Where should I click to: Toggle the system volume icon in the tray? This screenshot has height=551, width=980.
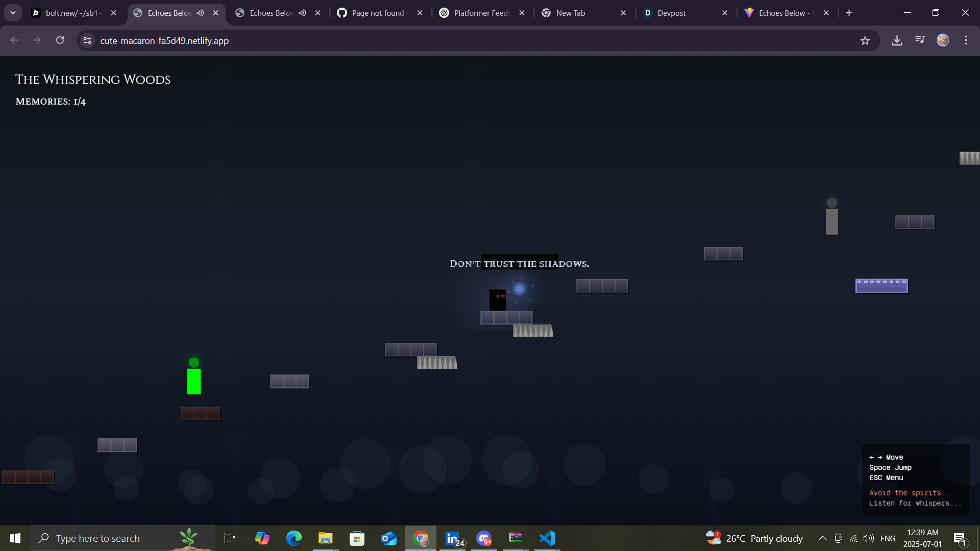coord(868,538)
